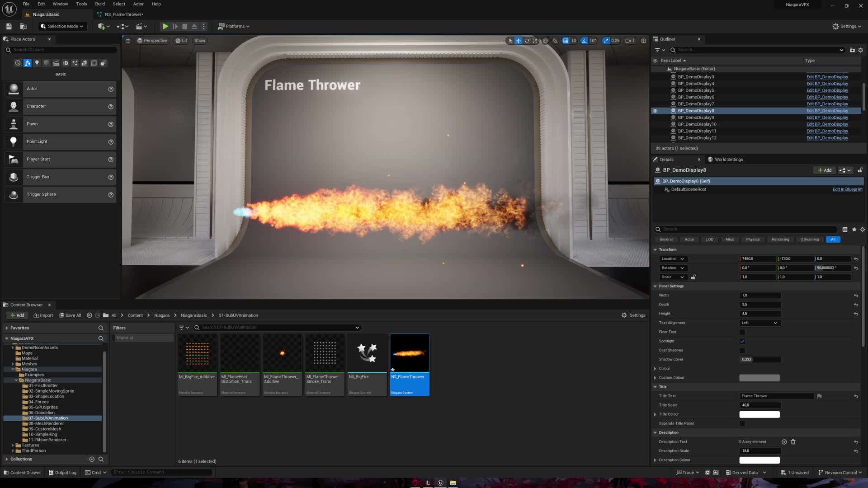Enable the Floor Text checkbox
Viewport: 868px width, 488px height.
(742, 332)
